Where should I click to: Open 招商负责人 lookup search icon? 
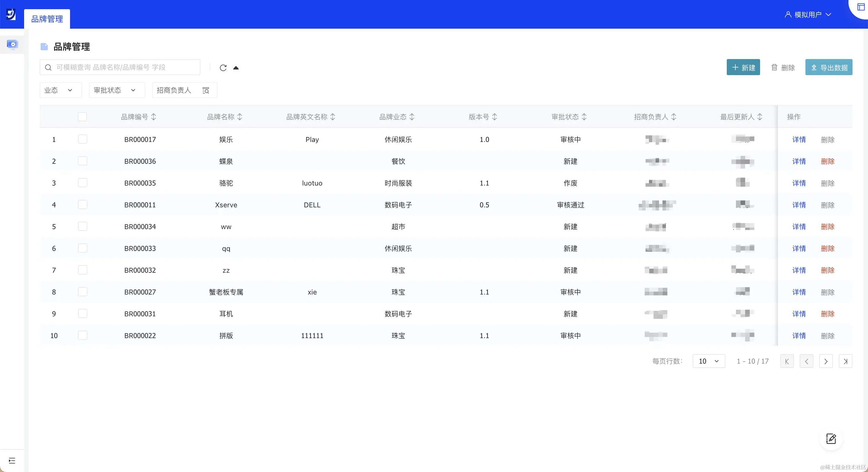206,90
